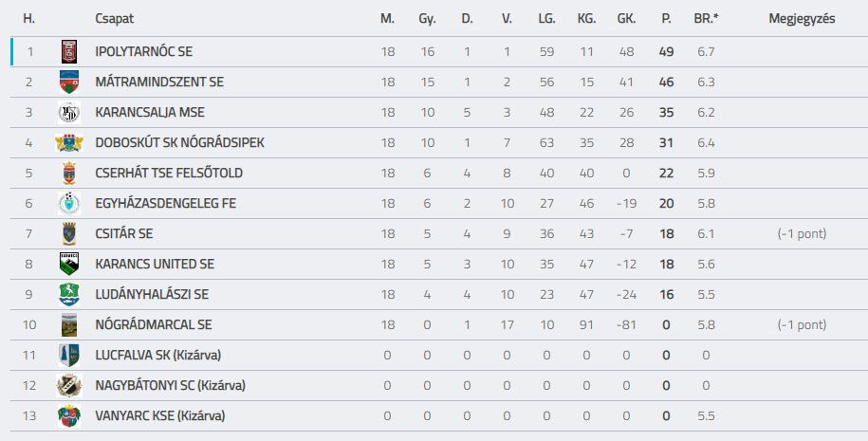Image resolution: width=868 pixels, height=441 pixels.
Task: Click the Vanyarc KSE team crest
Action: point(69,416)
